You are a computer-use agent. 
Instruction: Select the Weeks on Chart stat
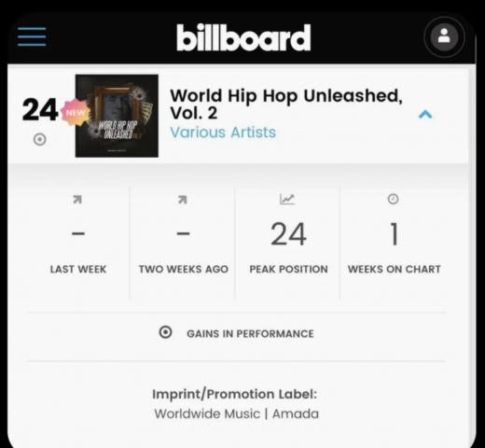click(395, 243)
